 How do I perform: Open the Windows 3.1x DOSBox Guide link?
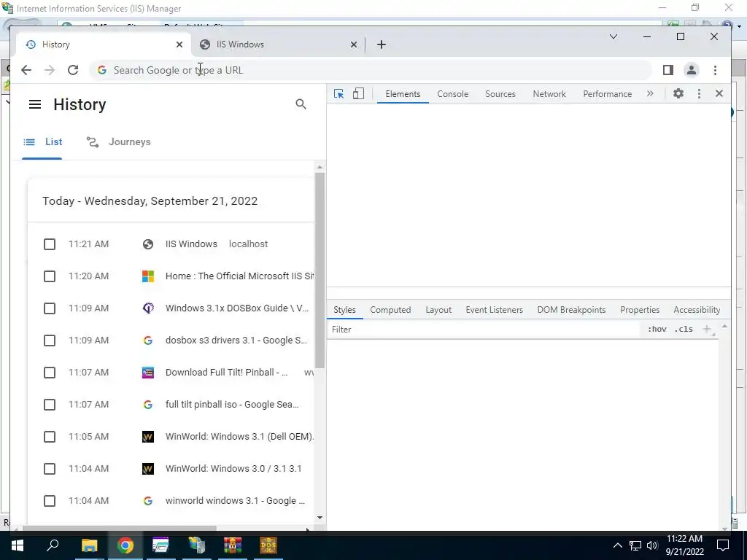pos(237,308)
